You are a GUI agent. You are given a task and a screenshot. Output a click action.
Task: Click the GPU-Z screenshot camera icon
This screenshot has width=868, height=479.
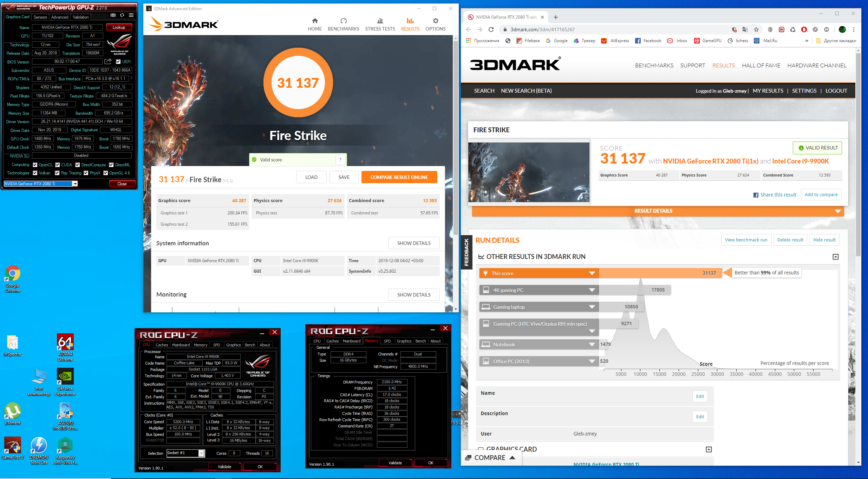(113, 15)
